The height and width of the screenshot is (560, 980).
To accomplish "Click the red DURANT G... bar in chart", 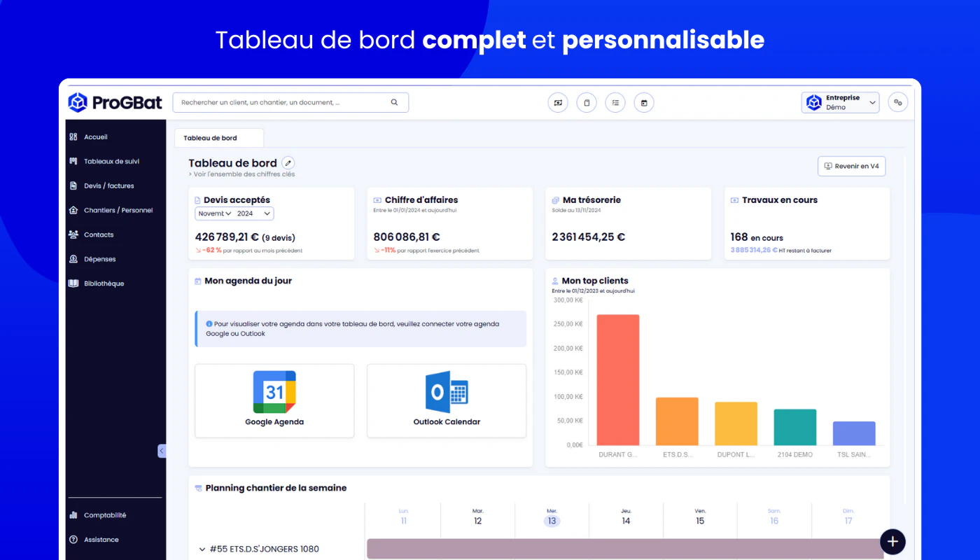I will tap(617, 380).
